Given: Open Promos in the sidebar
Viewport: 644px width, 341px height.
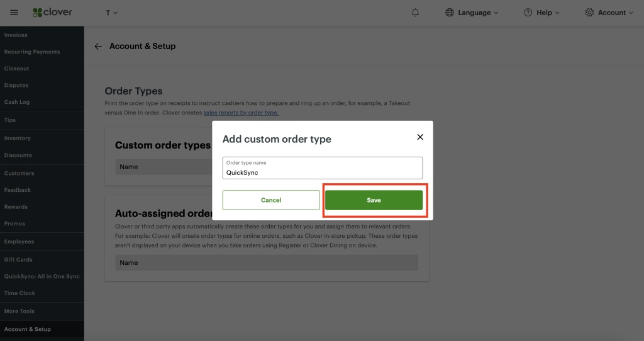Looking at the screenshot, I should click(15, 223).
